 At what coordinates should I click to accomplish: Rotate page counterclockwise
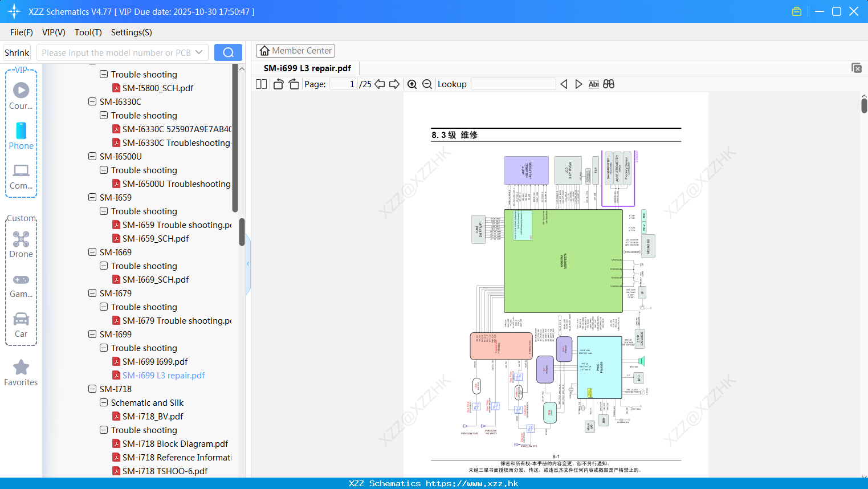coord(278,84)
